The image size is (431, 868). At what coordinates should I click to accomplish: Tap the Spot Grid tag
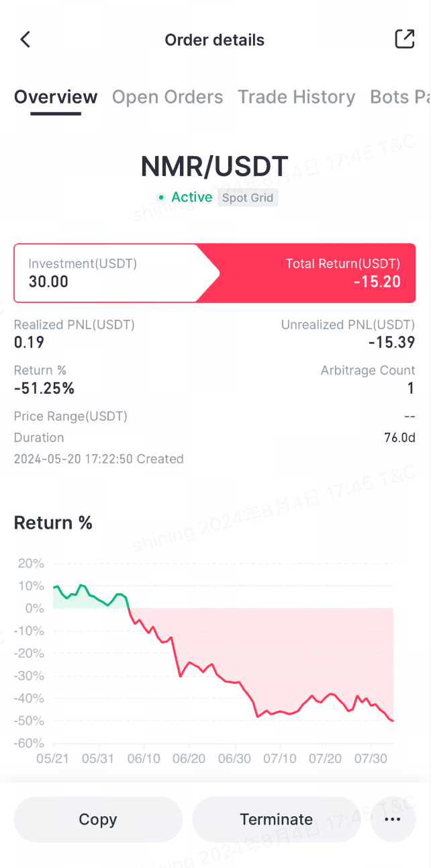point(248,198)
